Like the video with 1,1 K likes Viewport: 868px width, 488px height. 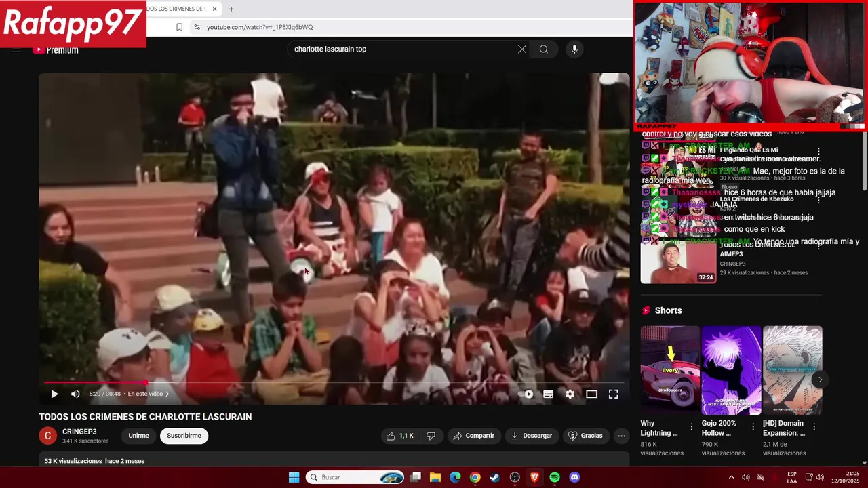(x=399, y=436)
